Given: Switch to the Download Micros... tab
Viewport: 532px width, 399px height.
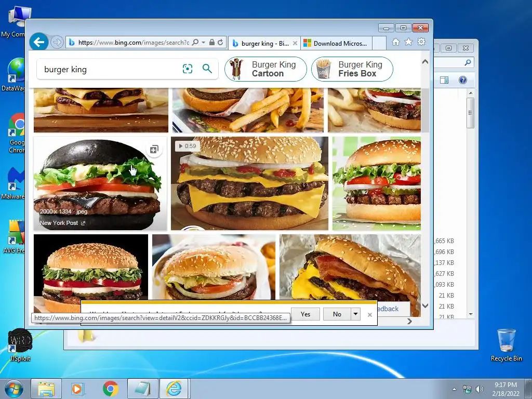Looking at the screenshot, I should tap(336, 44).
